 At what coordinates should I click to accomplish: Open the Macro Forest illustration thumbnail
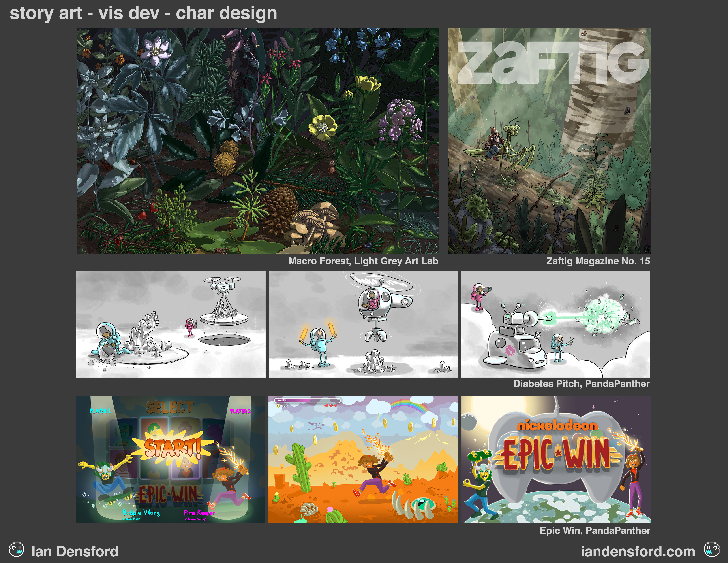pos(258,141)
